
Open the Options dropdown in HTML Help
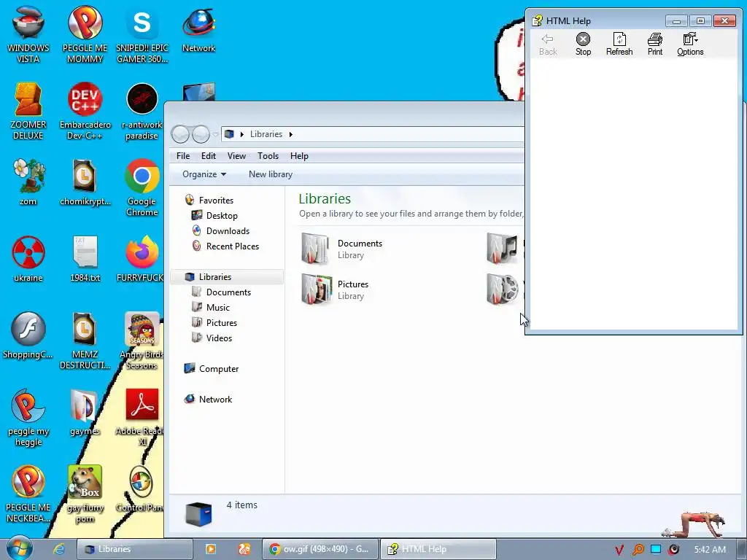point(690,44)
